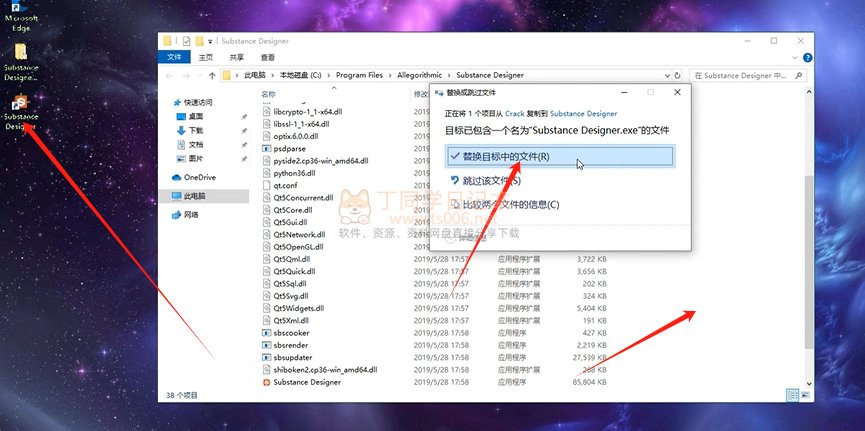865x431 pixels.
Task: Select the Qt5Network.dll file
Action: click(299, 235)
